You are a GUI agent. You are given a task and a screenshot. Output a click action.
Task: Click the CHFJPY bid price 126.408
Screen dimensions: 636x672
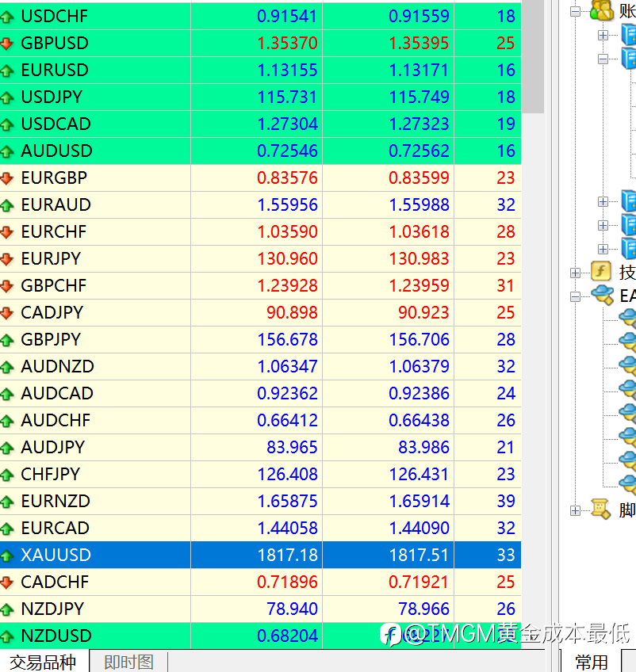coord(287,475)
